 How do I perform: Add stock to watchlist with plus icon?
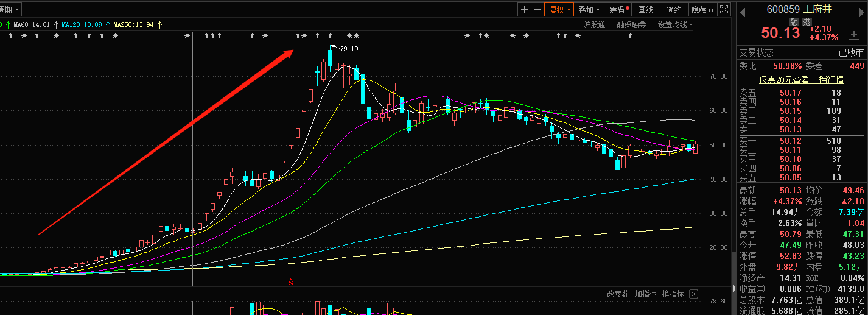(x=853, y=34)
